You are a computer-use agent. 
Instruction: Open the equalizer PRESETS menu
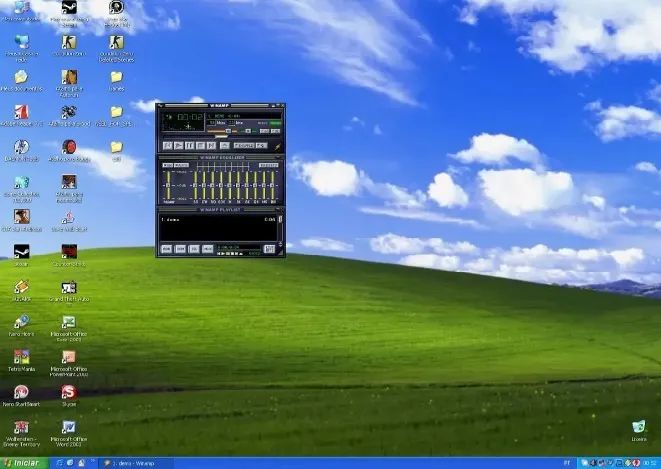tap(269, 165)
